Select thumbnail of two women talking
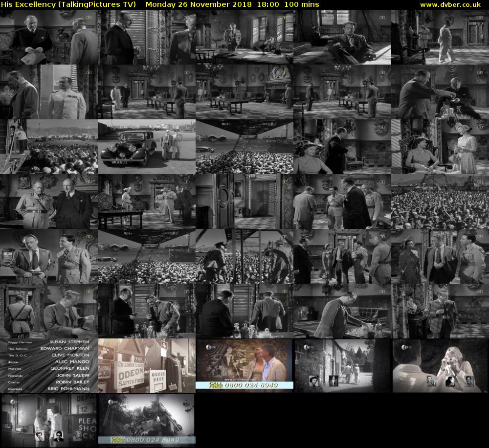 [440, 147]
